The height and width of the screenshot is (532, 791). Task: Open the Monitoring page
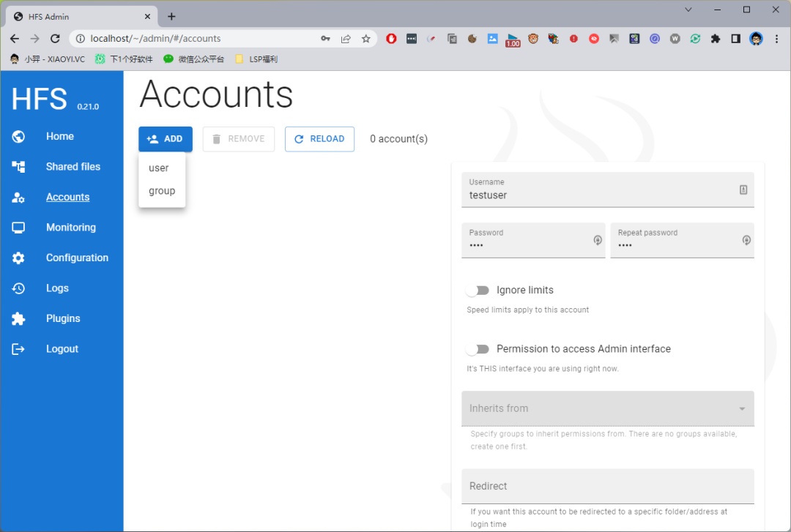[70, 228]
